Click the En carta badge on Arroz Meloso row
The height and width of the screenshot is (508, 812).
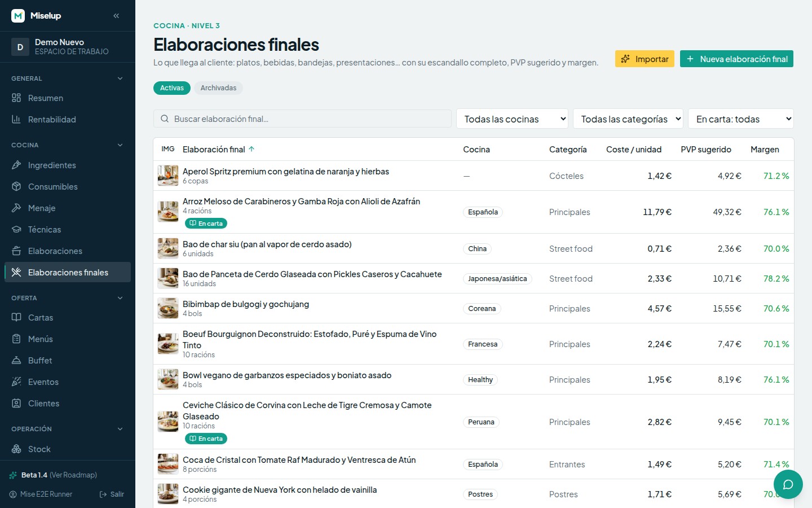206,224
